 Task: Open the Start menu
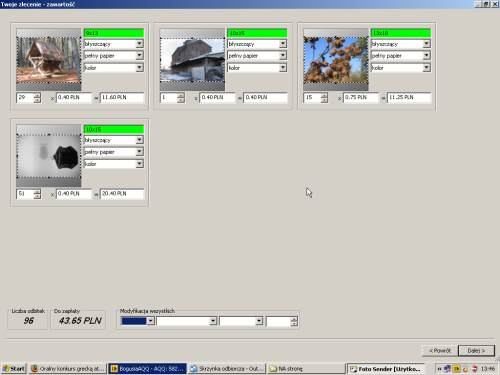point(14,368)
